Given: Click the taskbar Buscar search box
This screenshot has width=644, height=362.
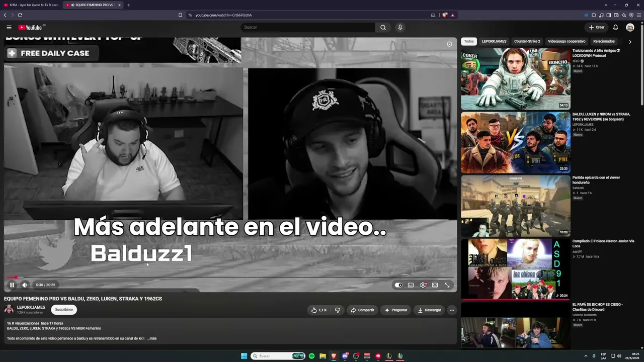Looking at the screenshot, I should tap(278, 356).
